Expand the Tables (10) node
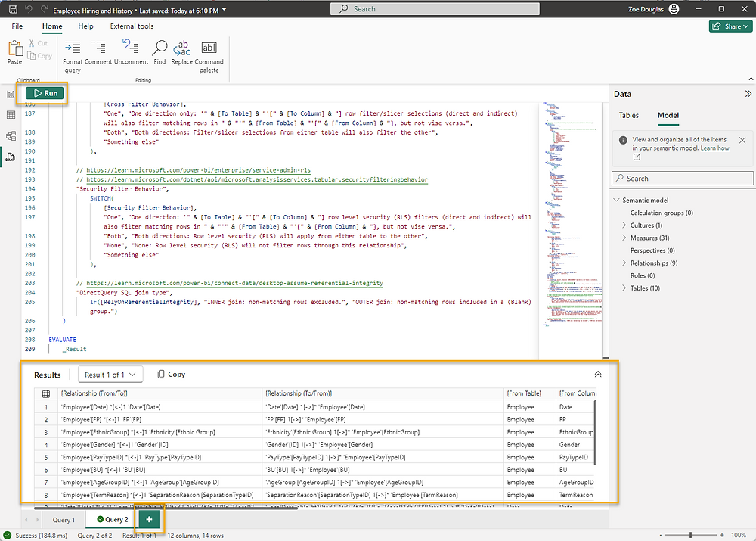The image size is (756, 541). pyautogui.click(x=624, y=288)
